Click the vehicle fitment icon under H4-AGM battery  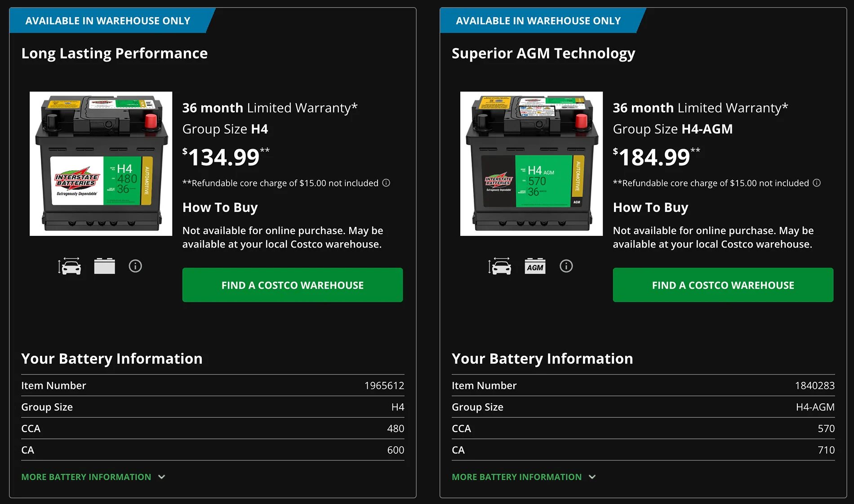click(x=500, y=266)
